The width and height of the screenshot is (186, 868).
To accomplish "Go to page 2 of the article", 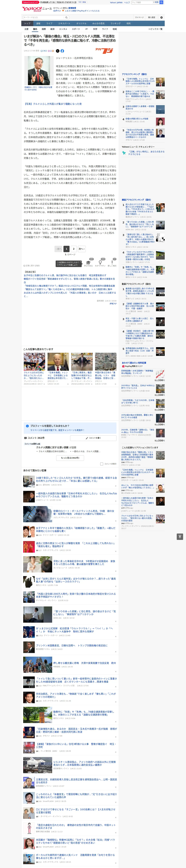I will (74, 249).
